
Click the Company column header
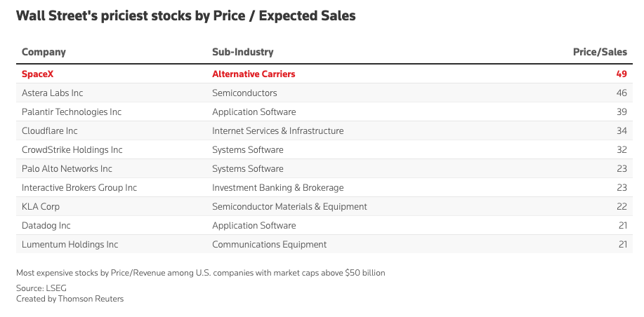pyautogui.click(x=44, y=52)
